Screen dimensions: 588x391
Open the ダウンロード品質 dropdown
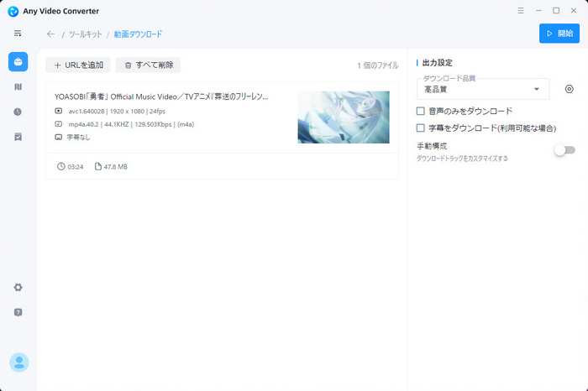coord(483,89)
